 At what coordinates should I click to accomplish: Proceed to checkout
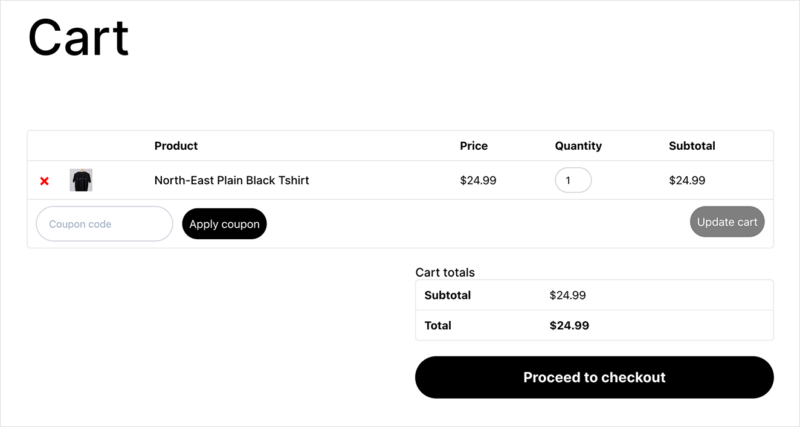594,377
